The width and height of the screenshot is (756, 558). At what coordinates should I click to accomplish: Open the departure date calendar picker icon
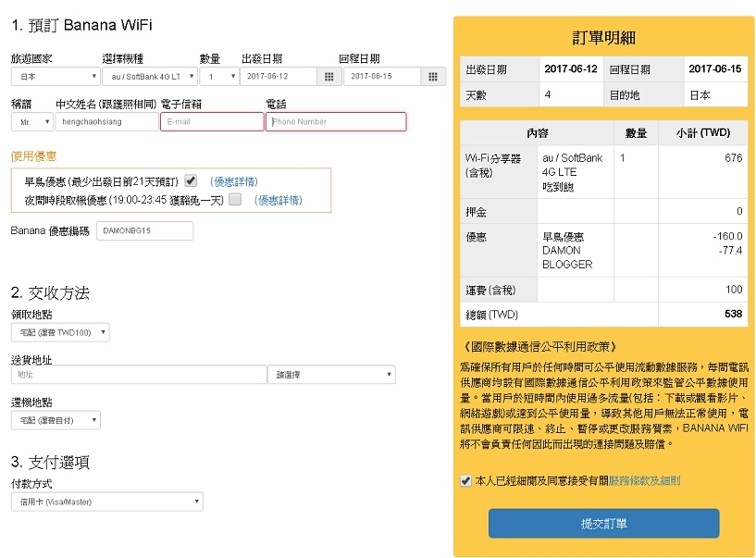tap(329, 76)
